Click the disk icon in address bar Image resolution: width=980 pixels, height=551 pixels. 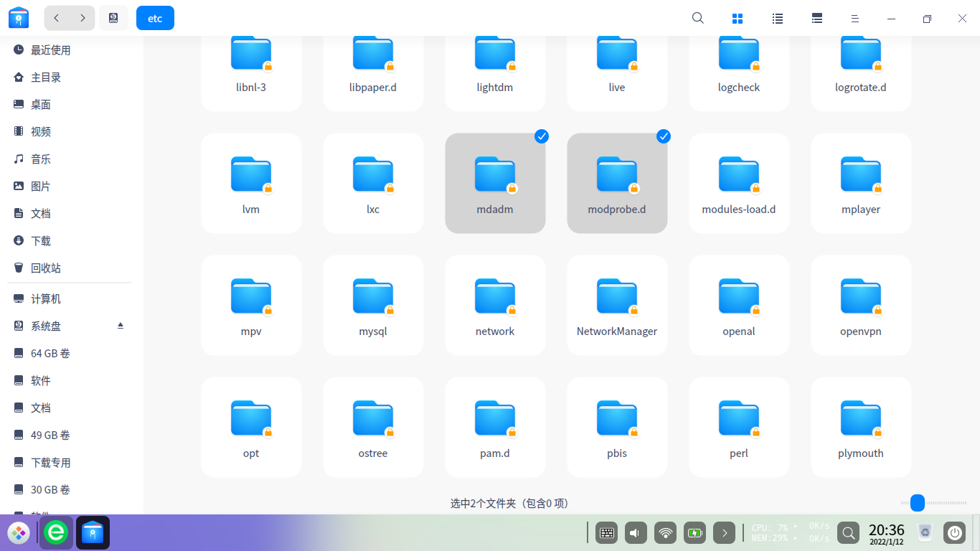click(x=113, y=18)
